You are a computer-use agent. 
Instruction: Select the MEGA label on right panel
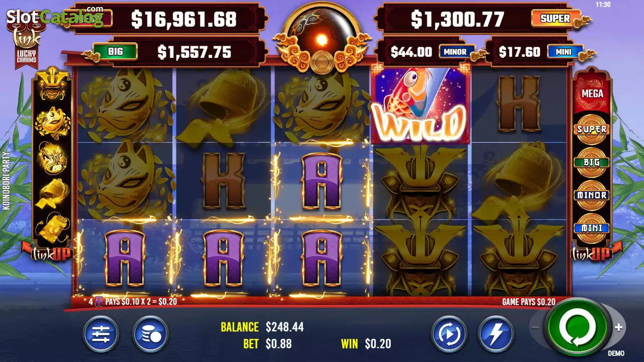pyautogui.click(x=592, y=94)
